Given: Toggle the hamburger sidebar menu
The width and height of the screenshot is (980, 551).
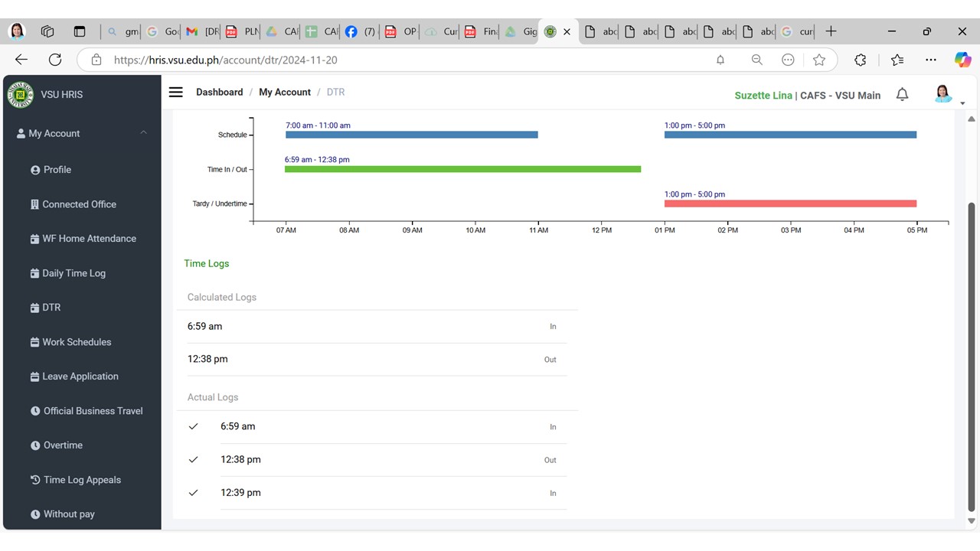Looking at the screenshot, I should pyautogui.click(x=175, y=92).
